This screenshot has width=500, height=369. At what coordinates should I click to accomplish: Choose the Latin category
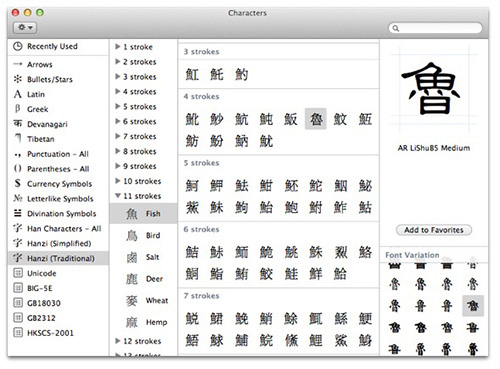pos(58,94)
